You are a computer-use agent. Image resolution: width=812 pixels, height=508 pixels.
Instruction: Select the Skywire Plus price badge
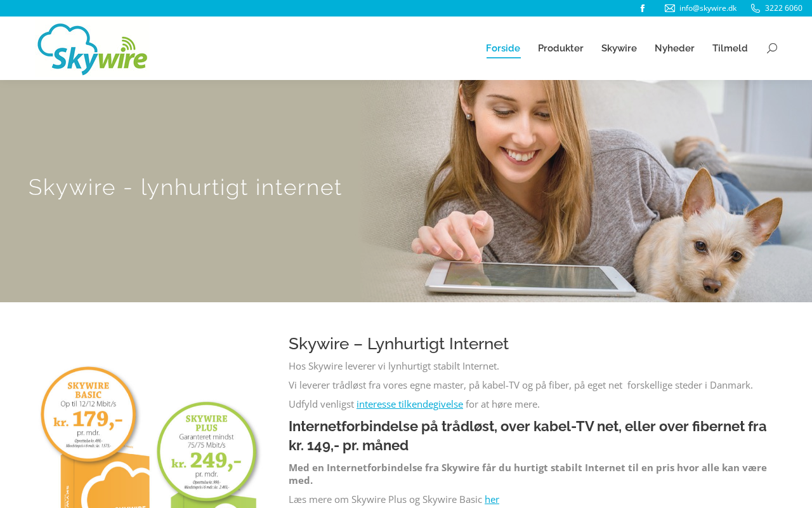(207, 451)
